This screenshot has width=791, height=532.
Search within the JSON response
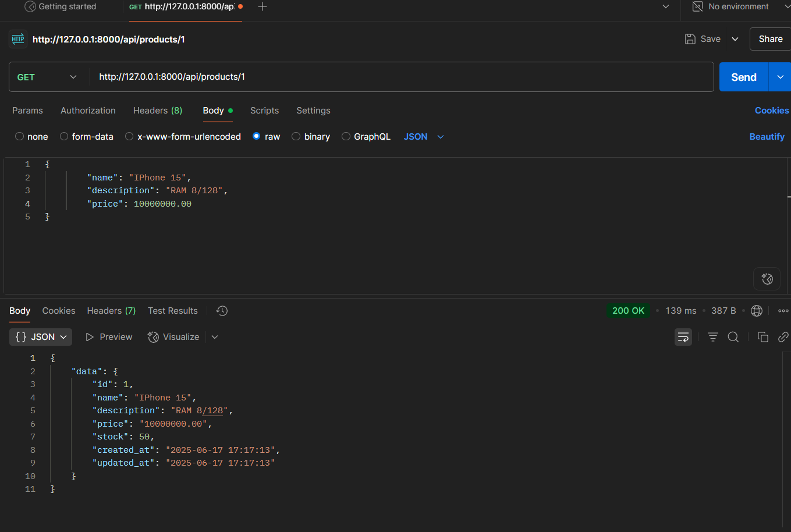[733, 337]
